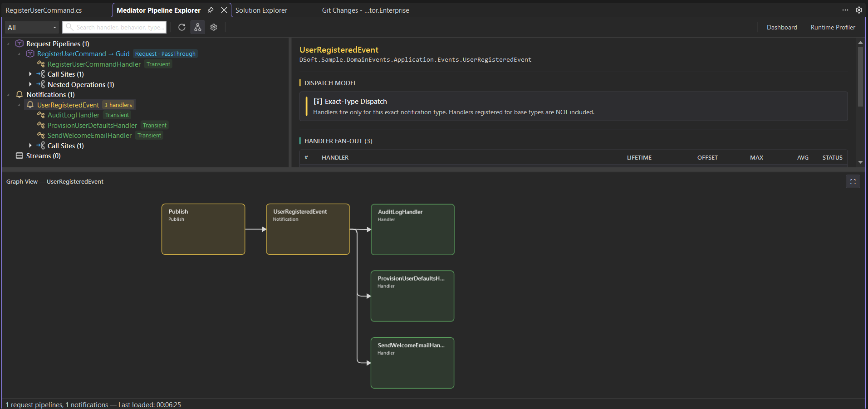
Task: Open the Dashboard view
Action: click(782, 27)
